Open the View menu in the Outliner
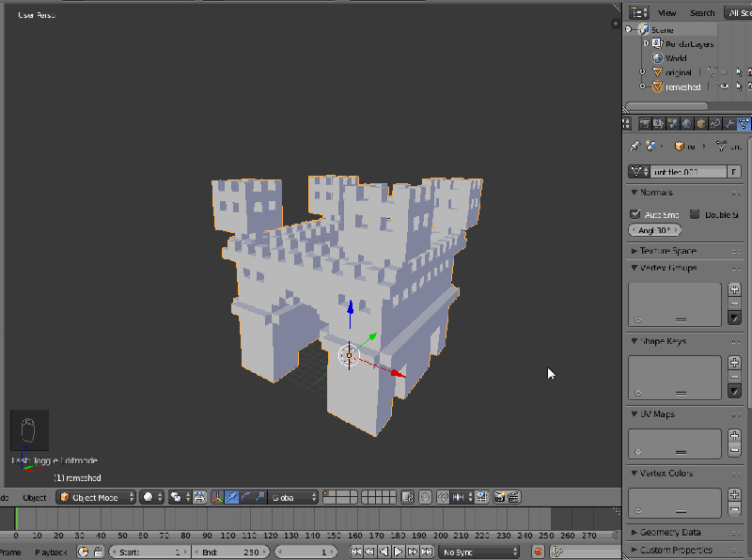 pos(667,12)
